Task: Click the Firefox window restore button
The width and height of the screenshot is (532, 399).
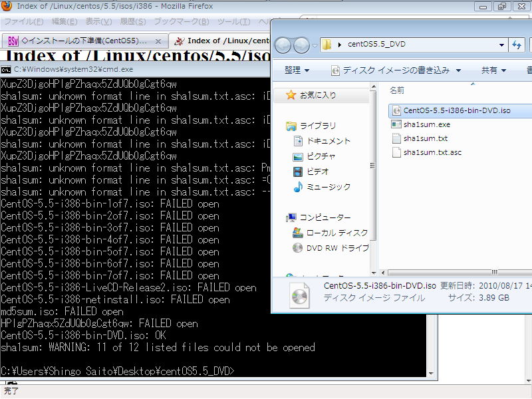Action: tap(502, 6)
